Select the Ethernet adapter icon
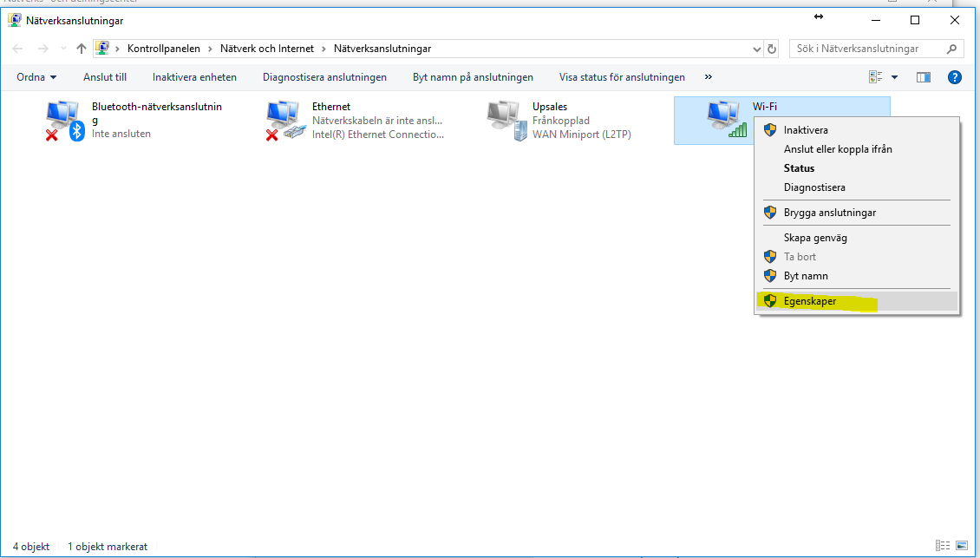This screenshot has height=558, width=980. [x=285, y=121]
